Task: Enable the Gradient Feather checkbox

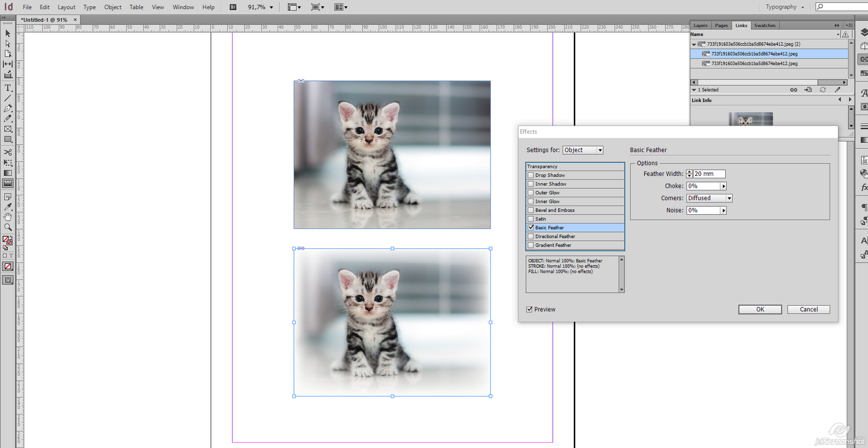Action: (531, 245)
